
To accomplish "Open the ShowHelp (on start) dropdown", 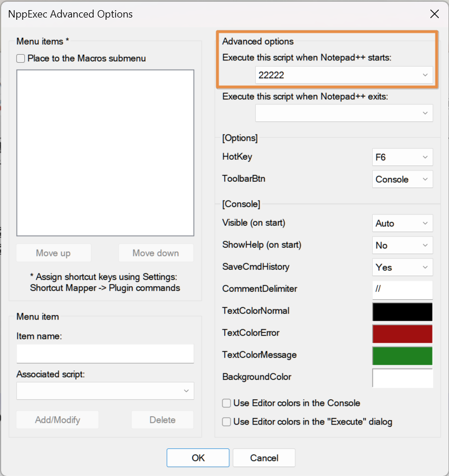I will (403, 245).
